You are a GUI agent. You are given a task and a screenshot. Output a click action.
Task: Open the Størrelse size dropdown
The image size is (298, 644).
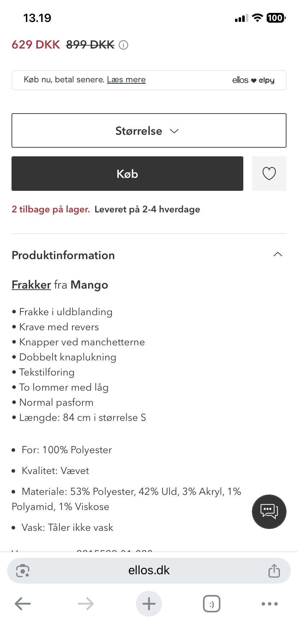(x=149, y=130)
